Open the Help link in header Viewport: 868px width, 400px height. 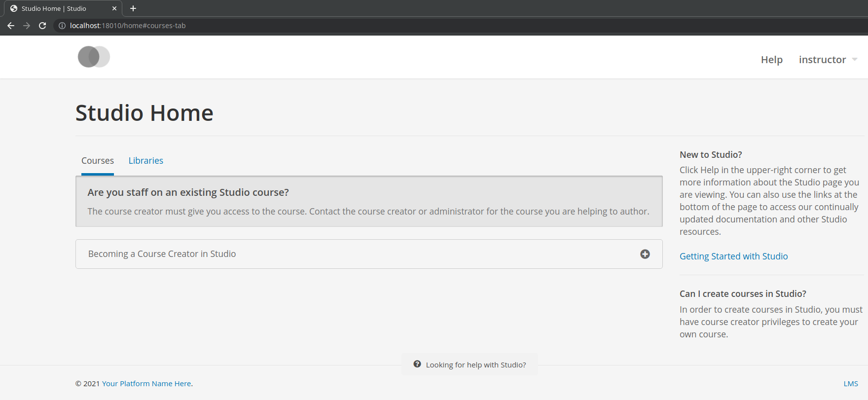[772, 60]
